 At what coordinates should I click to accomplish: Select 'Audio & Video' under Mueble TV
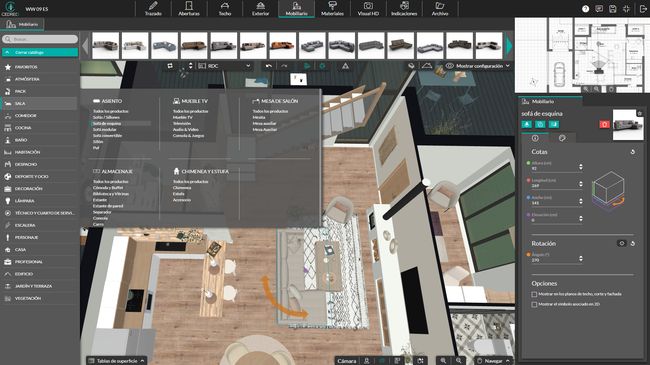tap(185, 129)
